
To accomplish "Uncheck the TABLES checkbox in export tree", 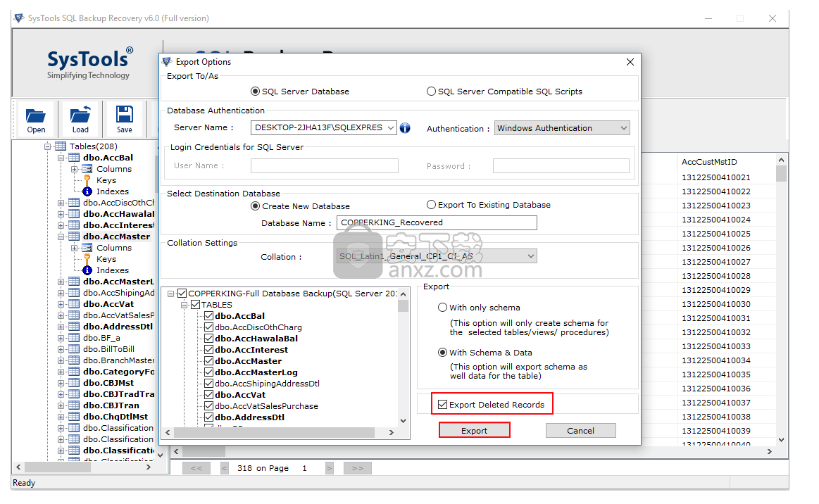I will [195, 305].
